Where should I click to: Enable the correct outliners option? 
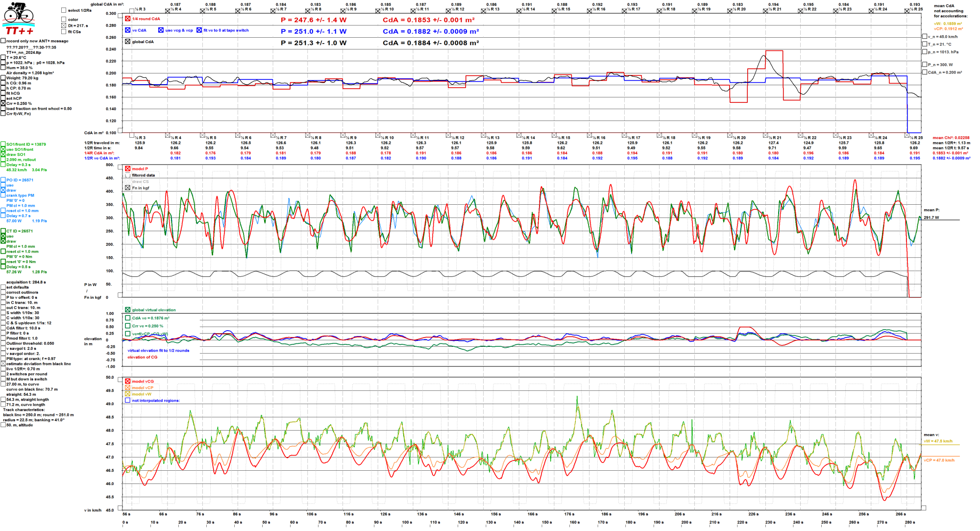pos(3,292)
